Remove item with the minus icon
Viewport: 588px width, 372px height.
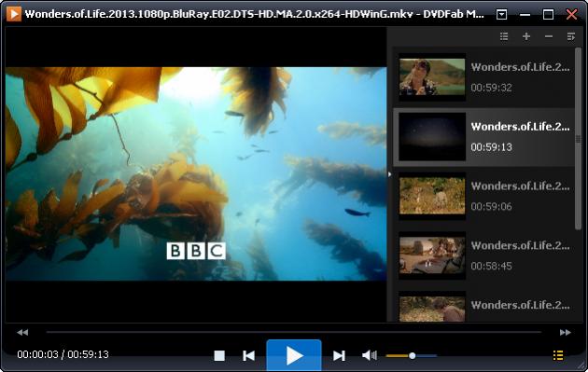tap(549, 36)
